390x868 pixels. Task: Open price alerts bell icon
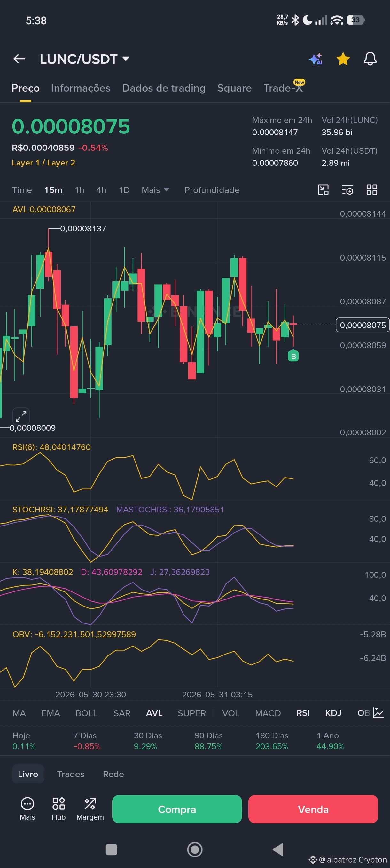click(370, 59)
